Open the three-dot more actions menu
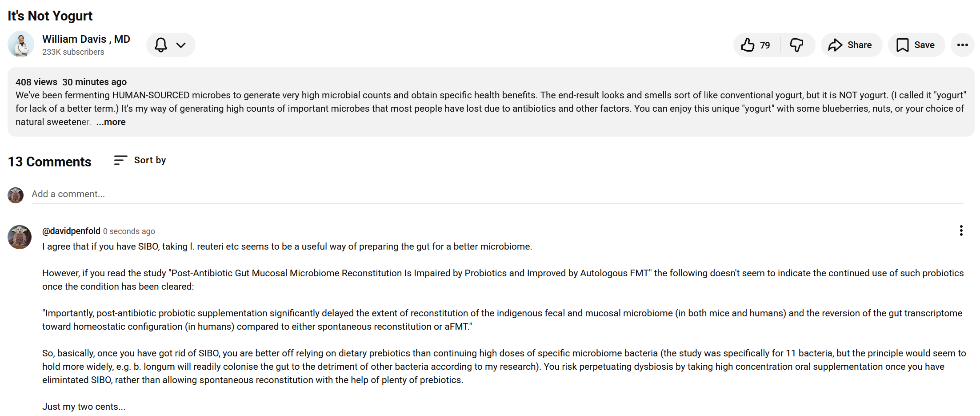This screenshot has height=416, width=980. pyautogui.click(x=962, y=45)
